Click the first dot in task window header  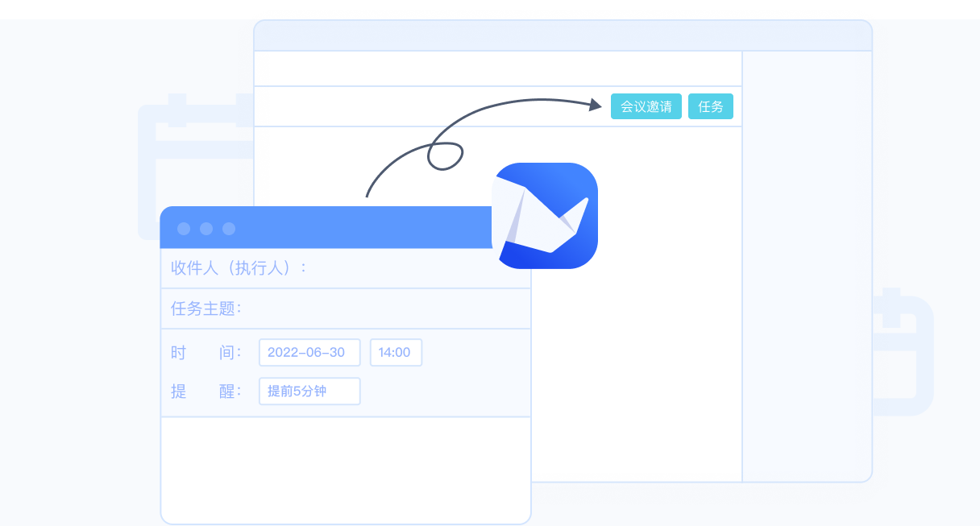[x=184, y=229]
